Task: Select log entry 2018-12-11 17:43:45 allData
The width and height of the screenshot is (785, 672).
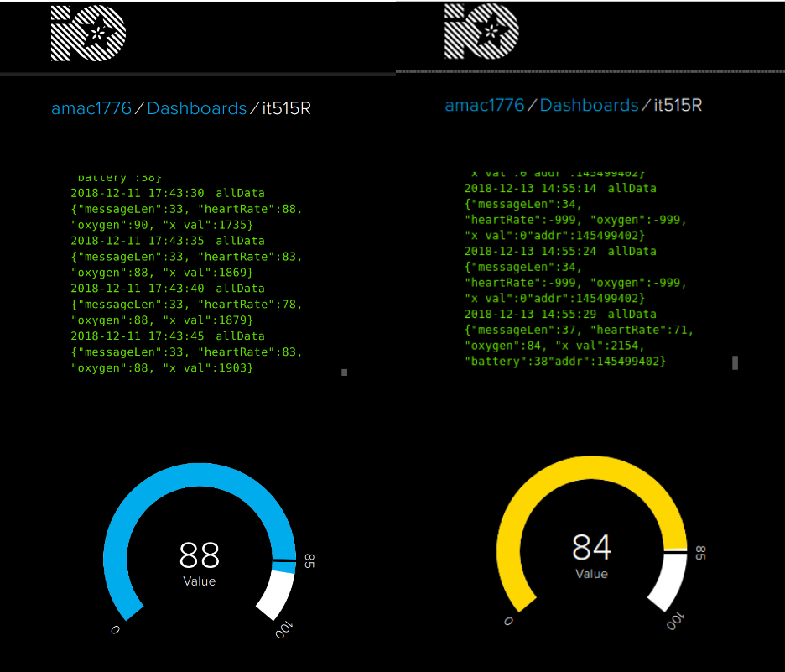Action: pos(168,336)
